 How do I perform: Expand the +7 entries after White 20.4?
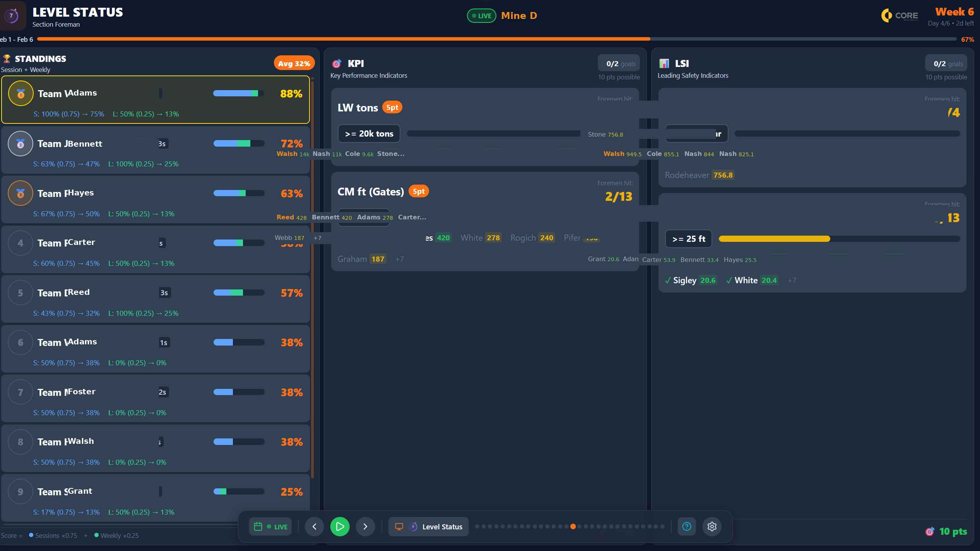tap(792, 280)
